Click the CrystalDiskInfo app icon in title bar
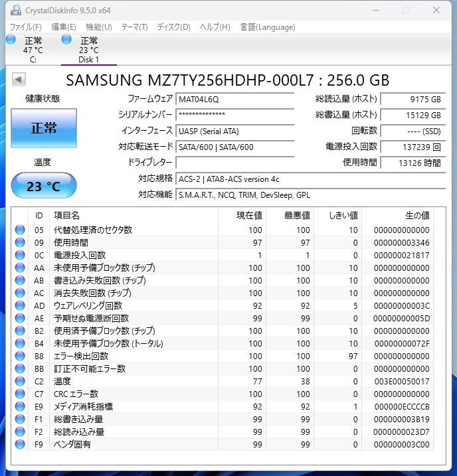Viewport: 457px width, 476px height. pos(16,11)
